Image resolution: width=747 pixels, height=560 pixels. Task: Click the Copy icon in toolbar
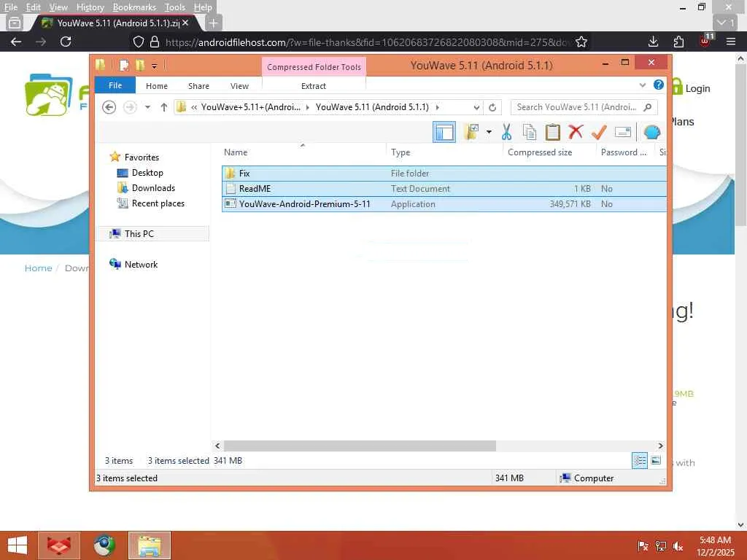(x=530, y=132)
